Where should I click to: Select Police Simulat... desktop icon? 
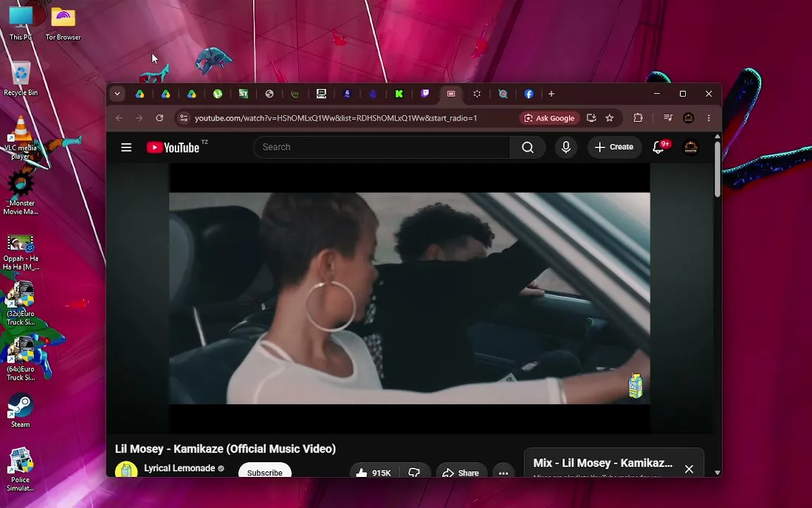coord(20,469)
